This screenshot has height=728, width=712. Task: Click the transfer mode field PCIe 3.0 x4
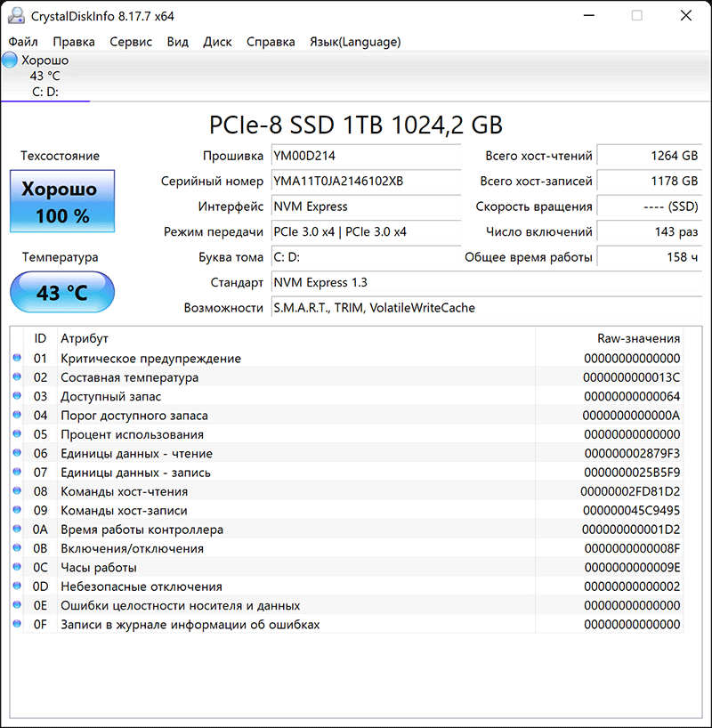[366, 231]
